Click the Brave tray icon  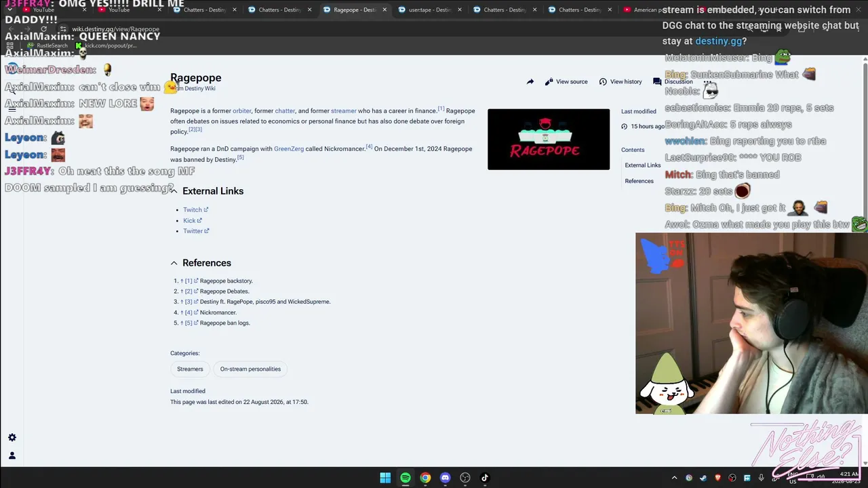coord(718,478)
